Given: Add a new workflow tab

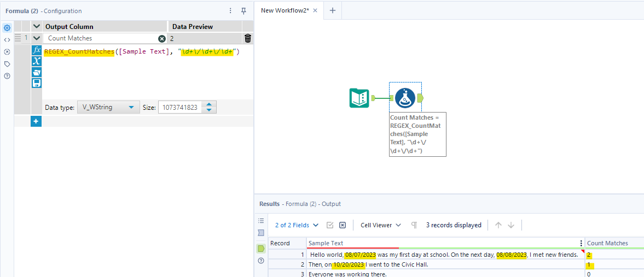Looking at the screenshot, I should pyautogui.click(x=333, y=11).
